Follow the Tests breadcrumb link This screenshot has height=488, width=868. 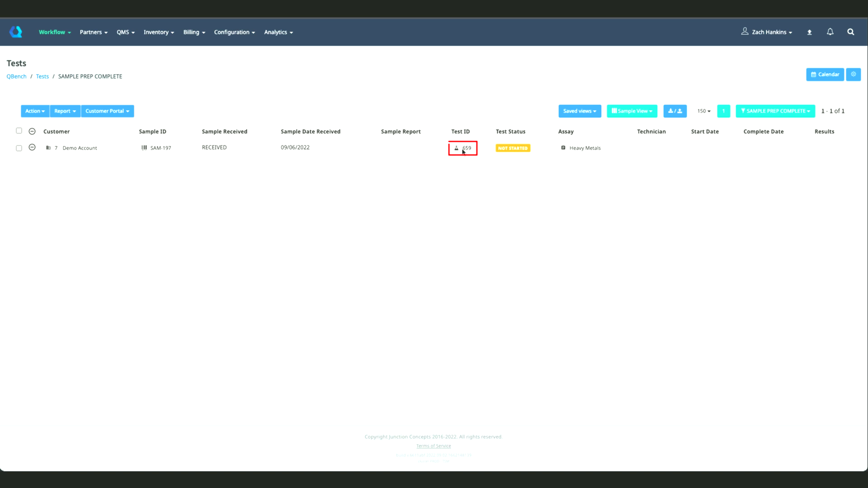[x=42, y=76]
